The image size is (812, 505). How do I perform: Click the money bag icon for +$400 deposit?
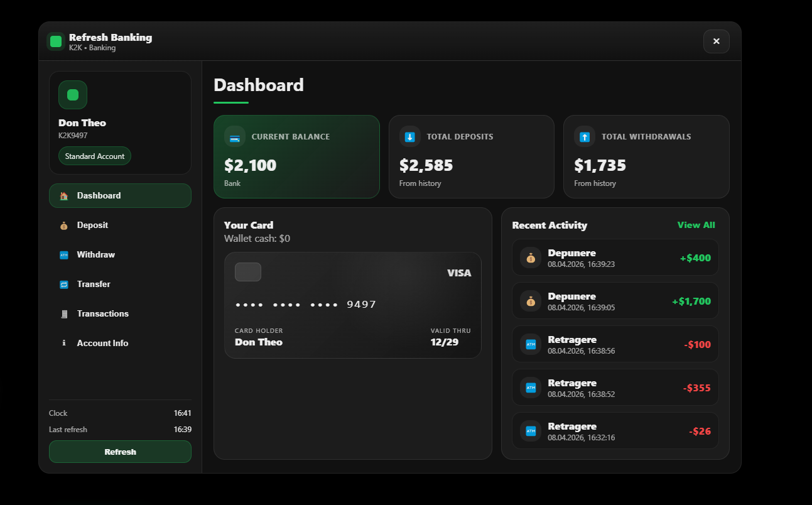(531, 258)
